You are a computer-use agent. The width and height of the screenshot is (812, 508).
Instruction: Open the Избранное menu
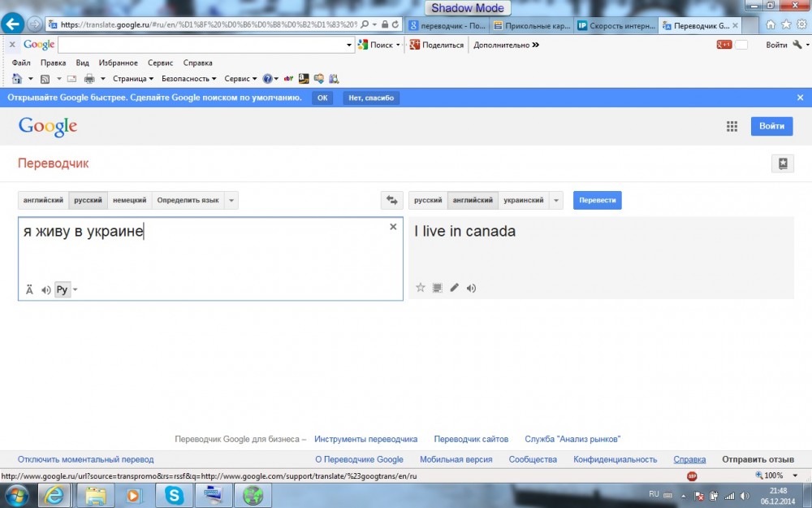point(118,63)
